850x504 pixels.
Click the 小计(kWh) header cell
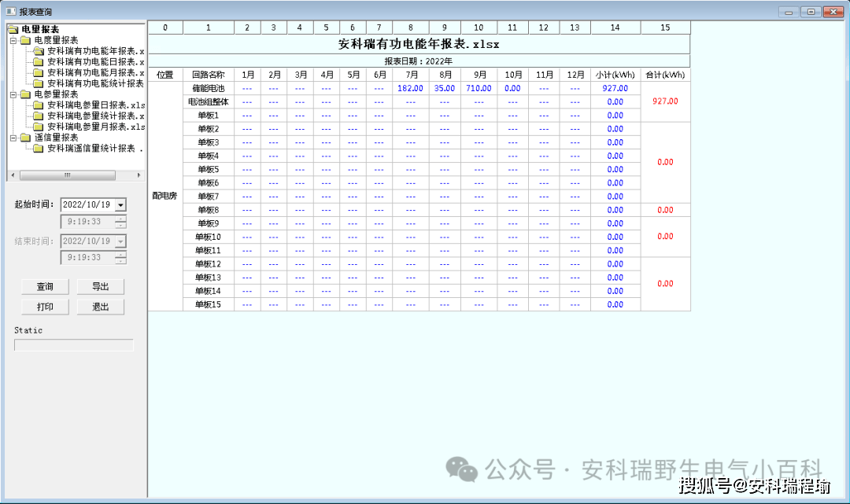[x=615, y=75]
